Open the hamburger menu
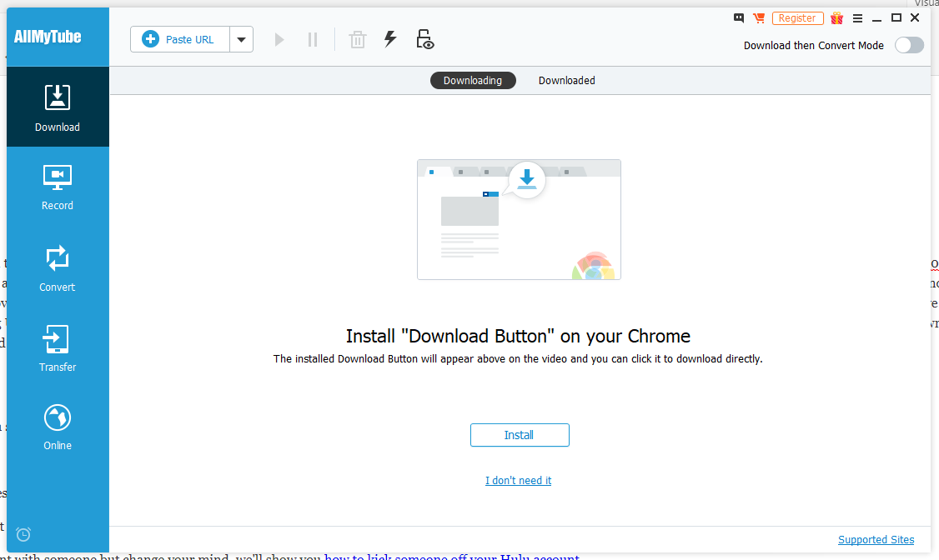Screen dimensions: 939x560 (857, 18)
